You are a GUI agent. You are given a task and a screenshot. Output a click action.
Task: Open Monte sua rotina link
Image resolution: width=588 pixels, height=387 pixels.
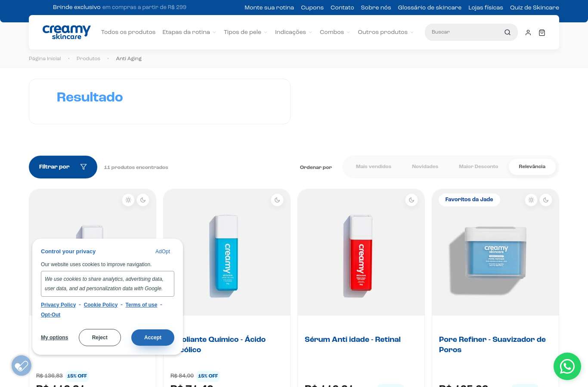point(269,8)
